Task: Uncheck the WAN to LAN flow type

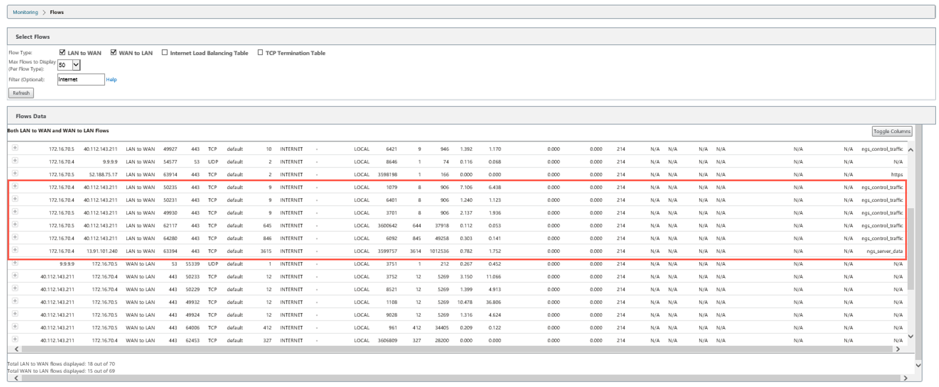Action: 114,53
